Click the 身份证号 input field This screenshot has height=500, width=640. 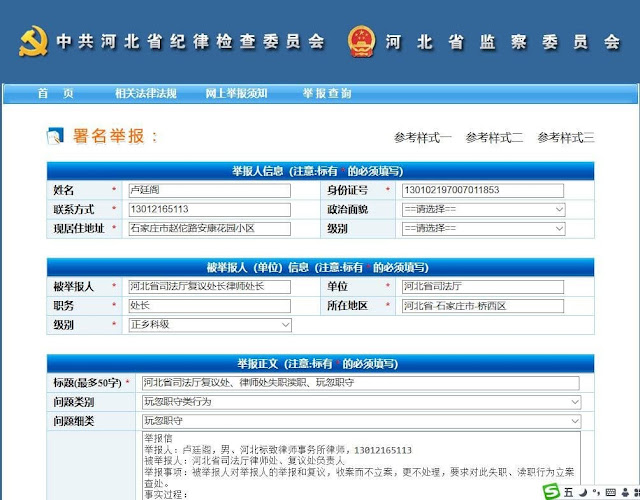[x=481, y=191]
